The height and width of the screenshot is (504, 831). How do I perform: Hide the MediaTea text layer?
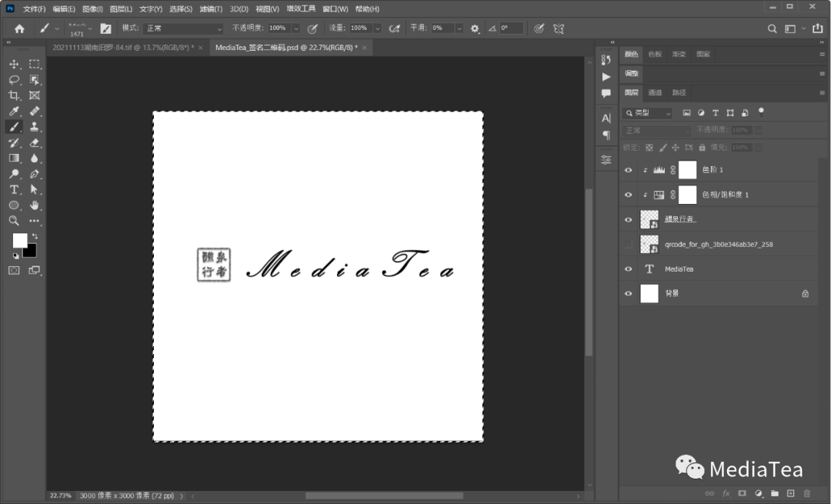point(629,269)
